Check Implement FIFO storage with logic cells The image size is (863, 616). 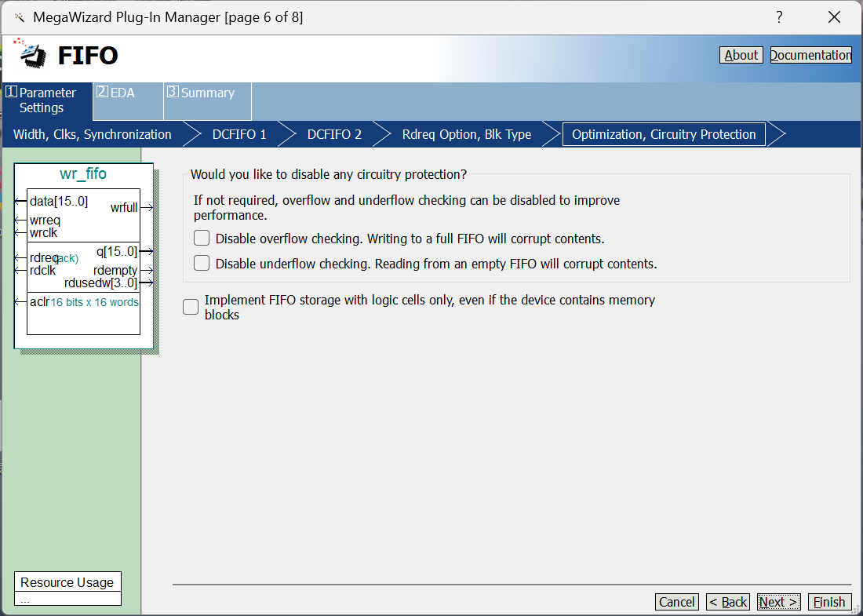(191, 307)
